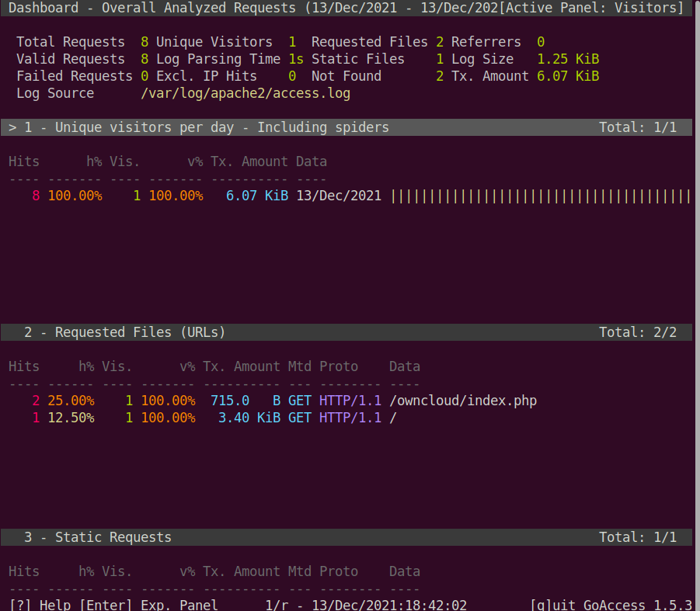
Task: Click the Tx. Amount value 6.07 KiB in summary
Action: pyautogui.click(x=568, y=76)
